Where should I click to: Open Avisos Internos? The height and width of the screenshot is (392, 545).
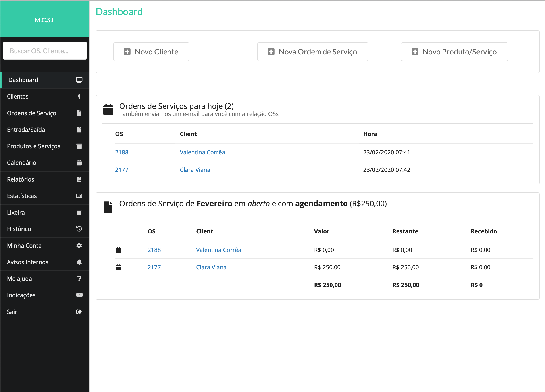[x=45, y=262]
